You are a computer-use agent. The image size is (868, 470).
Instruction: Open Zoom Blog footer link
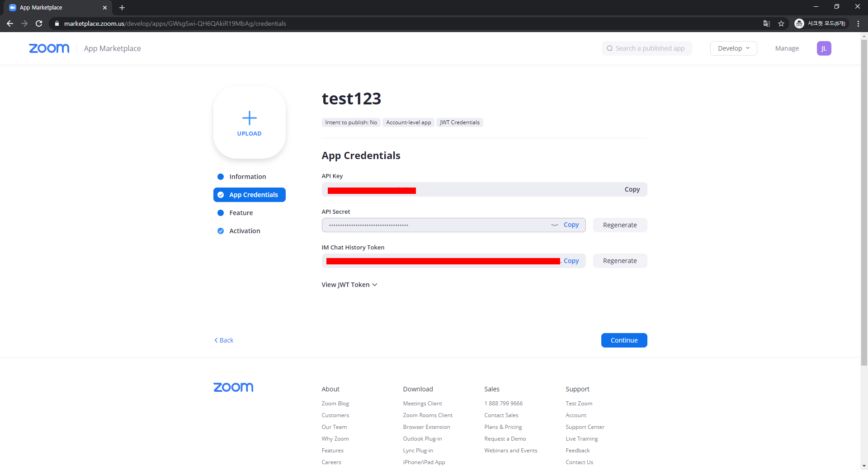pos(335,404)
